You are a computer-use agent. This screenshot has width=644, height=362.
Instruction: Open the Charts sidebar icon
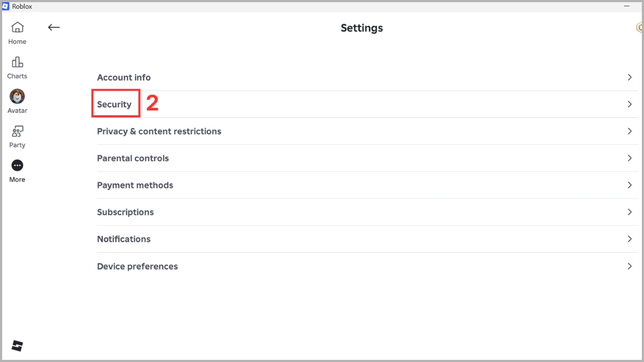tap(17, 62)
